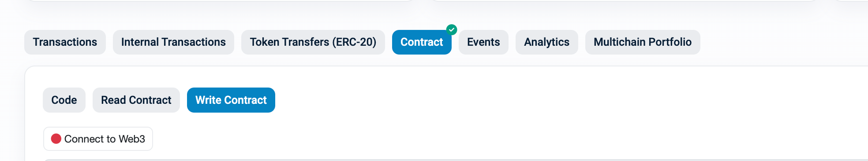Open Multichain Portfolio tab

(x=643, y=42)
